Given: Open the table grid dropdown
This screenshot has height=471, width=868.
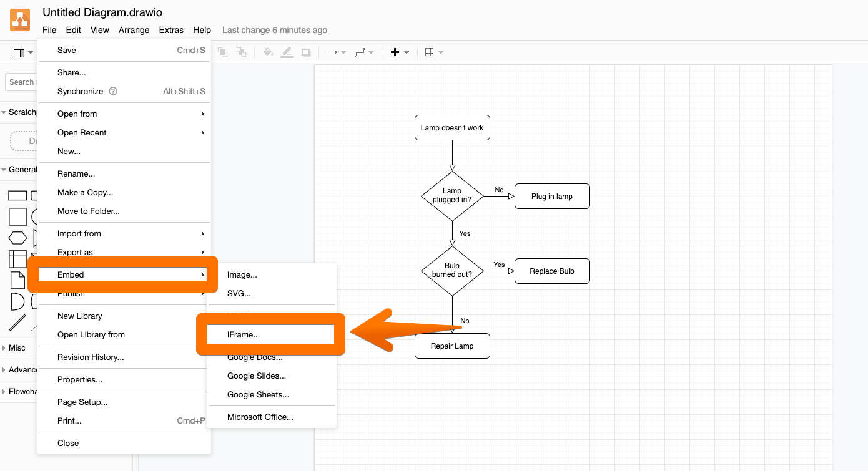Looking at the screenshot, I should [x=433, y=52].
